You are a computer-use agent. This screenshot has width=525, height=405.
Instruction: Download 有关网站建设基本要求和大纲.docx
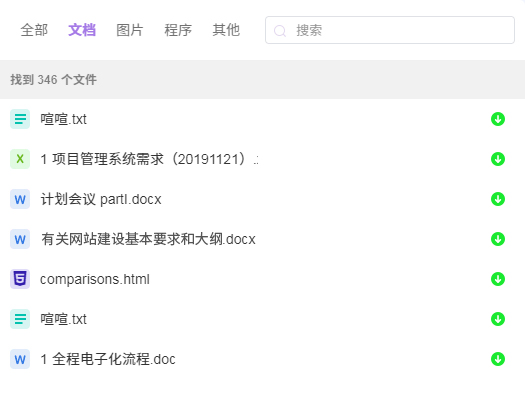[x=498, y=239]
